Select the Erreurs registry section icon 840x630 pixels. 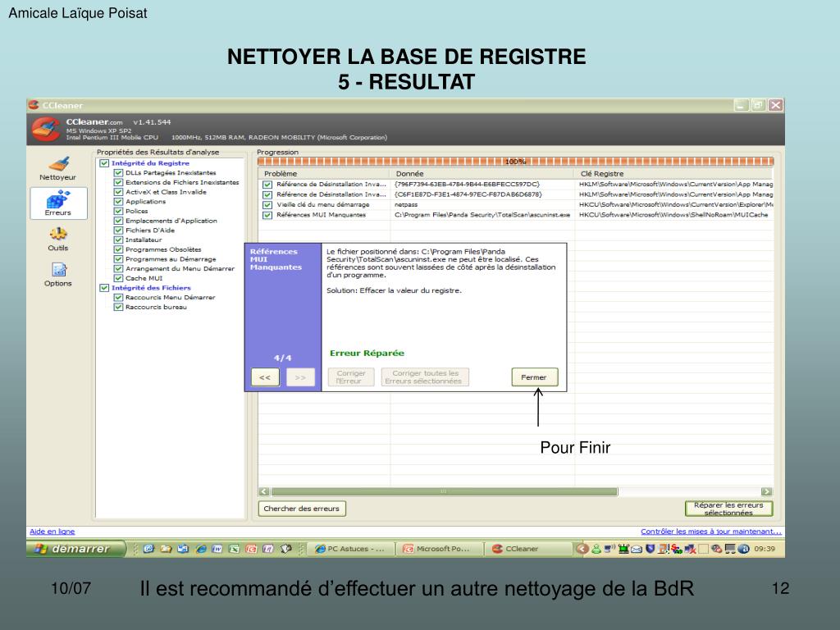coord(58,203)
